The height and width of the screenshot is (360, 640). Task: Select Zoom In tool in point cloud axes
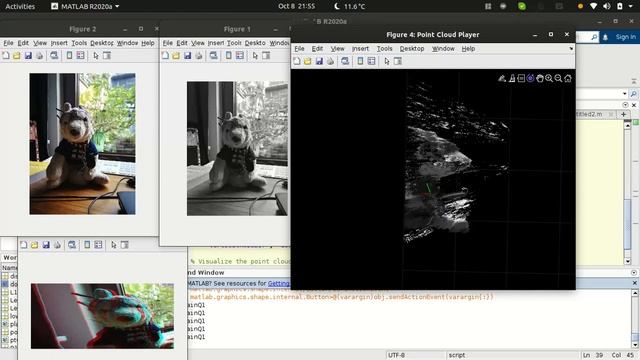(x=549, y=78)
